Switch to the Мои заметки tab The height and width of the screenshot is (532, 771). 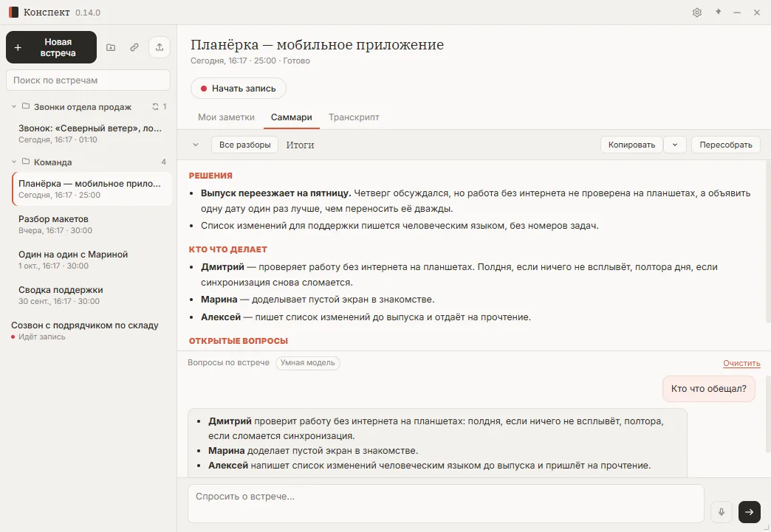[226, 117]
